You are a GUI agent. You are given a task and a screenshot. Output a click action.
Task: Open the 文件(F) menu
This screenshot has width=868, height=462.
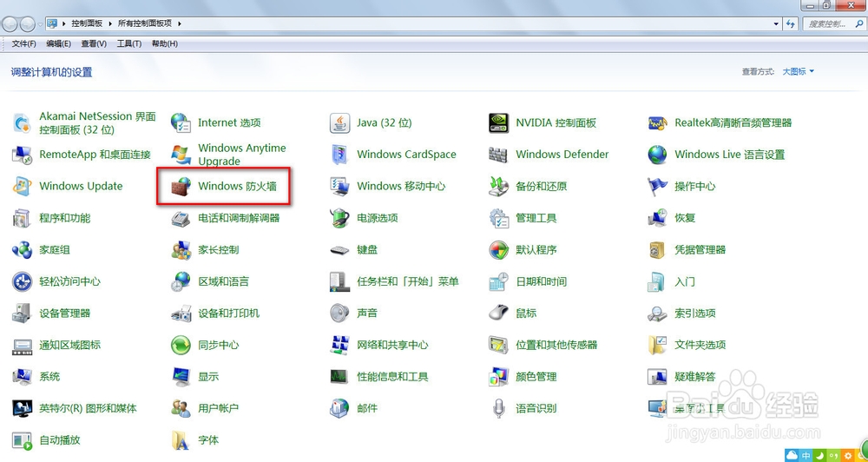coord(23,43)
